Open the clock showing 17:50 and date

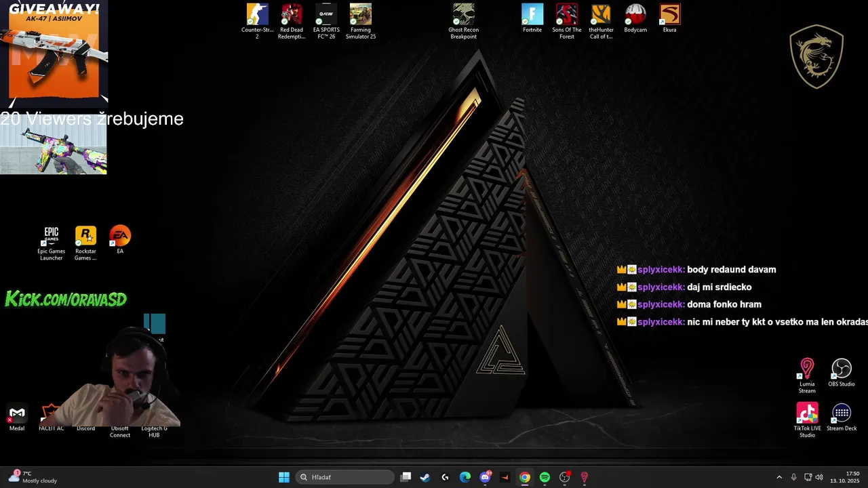click(x=844, y=477)
